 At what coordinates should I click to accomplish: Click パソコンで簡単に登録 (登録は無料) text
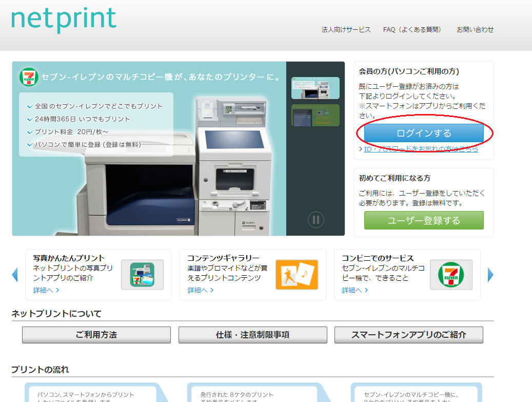88,145
